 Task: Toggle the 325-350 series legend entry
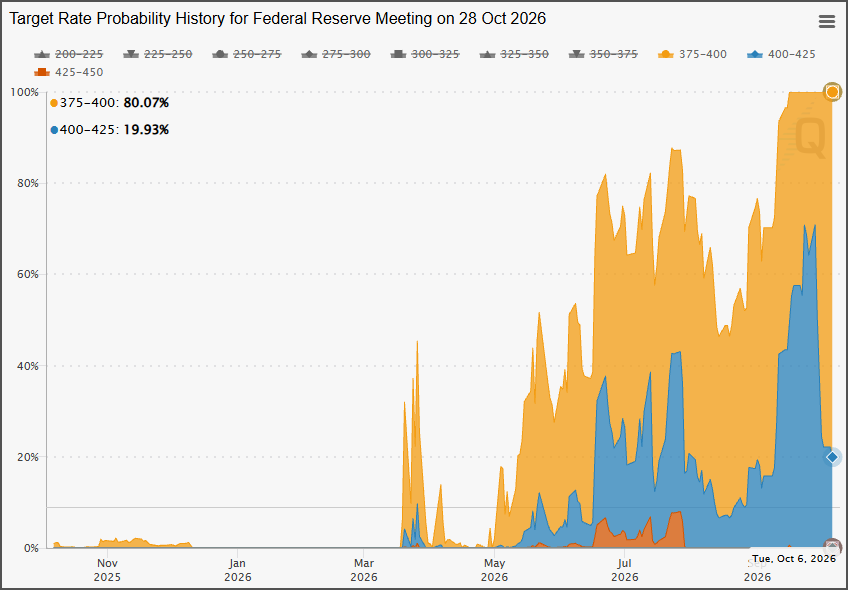tap(514, 54)
